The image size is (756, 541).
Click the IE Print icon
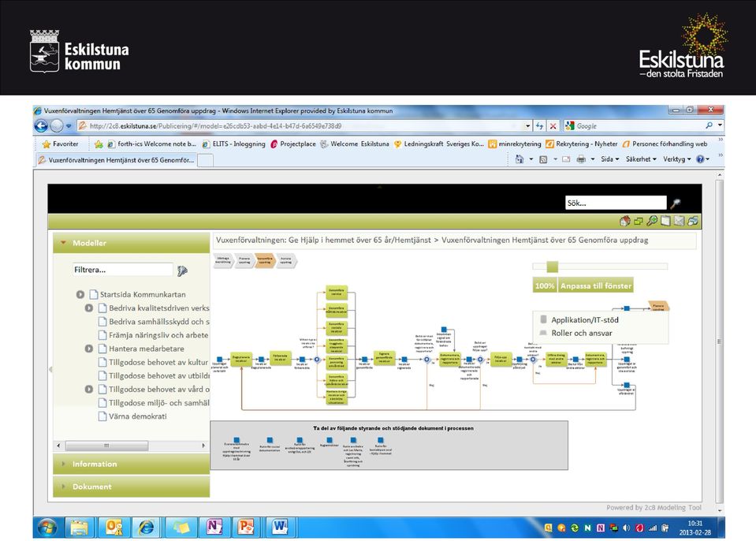pos(581,159)
